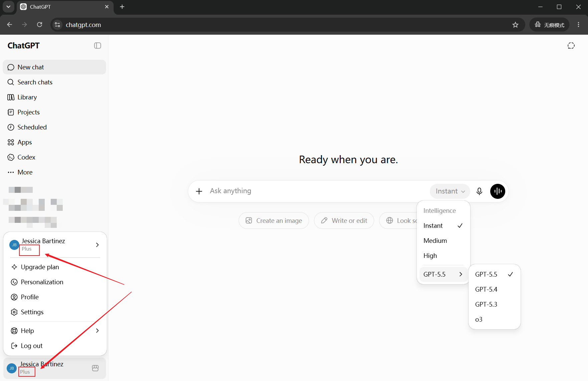Start voice mode with black waveform button
Image resolution: width=588 pixels, height=381 pixels.
click(x=498, y=191)
